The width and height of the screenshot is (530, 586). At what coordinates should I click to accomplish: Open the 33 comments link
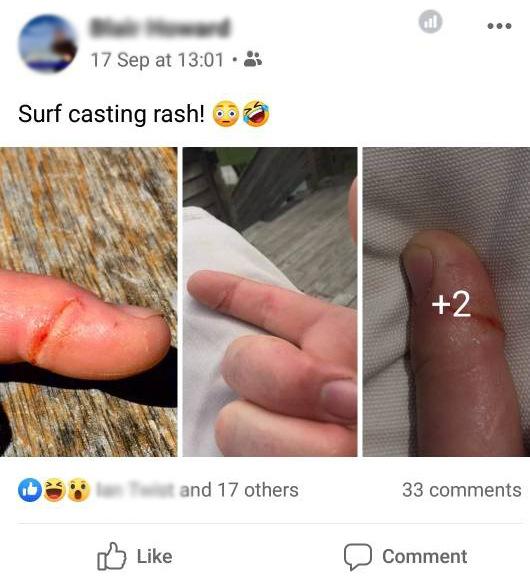coord(462,490)
